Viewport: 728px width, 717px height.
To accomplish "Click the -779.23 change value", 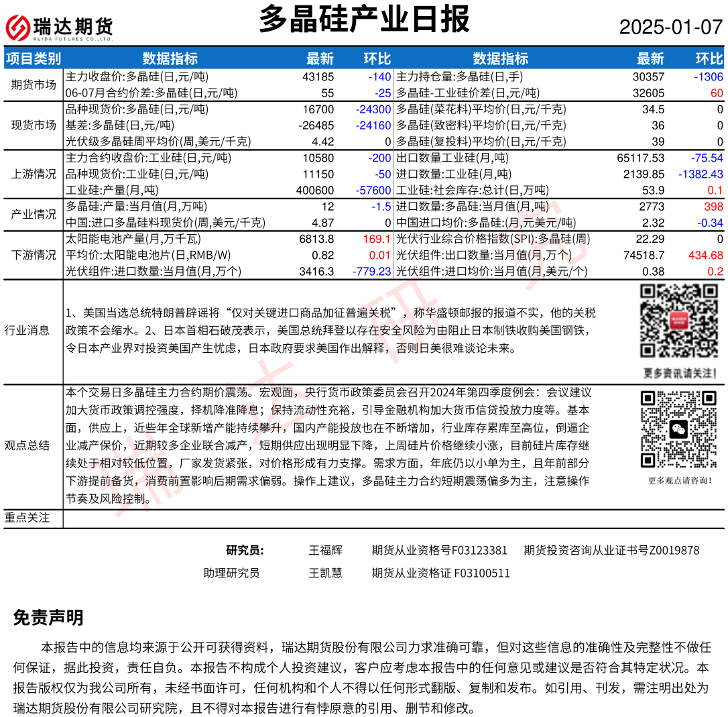I will [x=372, y=272].
